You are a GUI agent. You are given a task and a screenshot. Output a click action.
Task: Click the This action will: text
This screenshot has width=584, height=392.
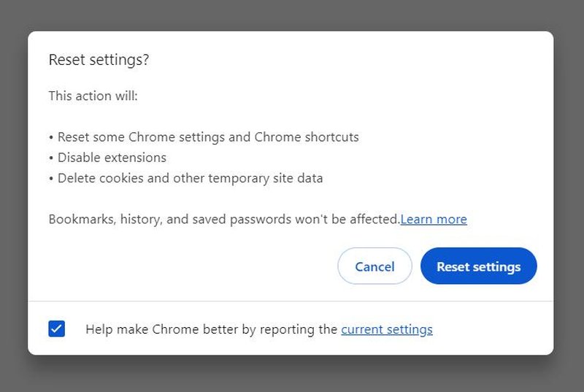tap(93, 96)
